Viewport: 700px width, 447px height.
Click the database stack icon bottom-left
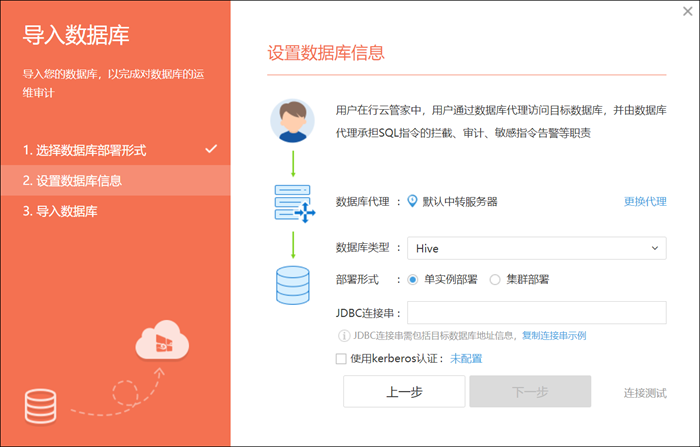pyautogui.click(x=41, y=404)
